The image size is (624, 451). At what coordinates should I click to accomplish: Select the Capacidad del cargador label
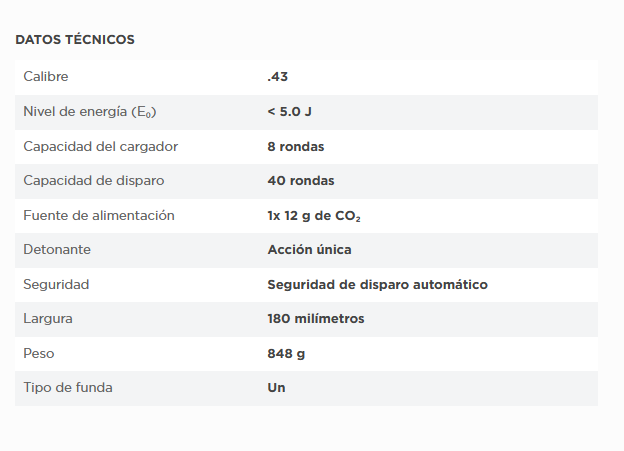(100, 146)
